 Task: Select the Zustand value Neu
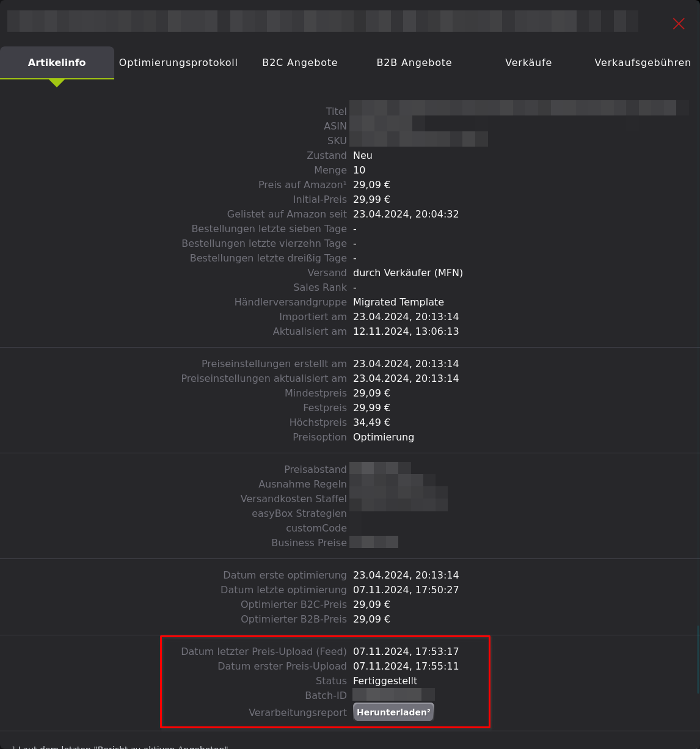pos(362,155)
